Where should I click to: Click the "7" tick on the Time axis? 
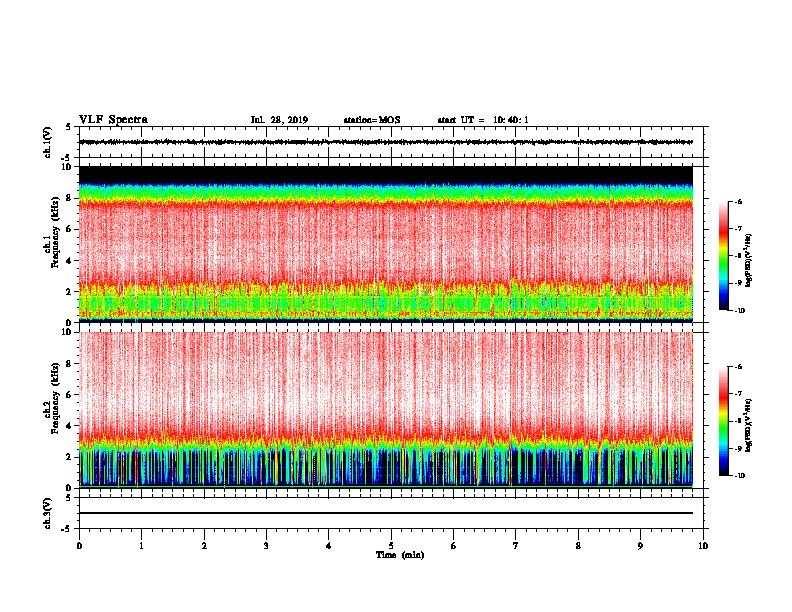point(516,546)
